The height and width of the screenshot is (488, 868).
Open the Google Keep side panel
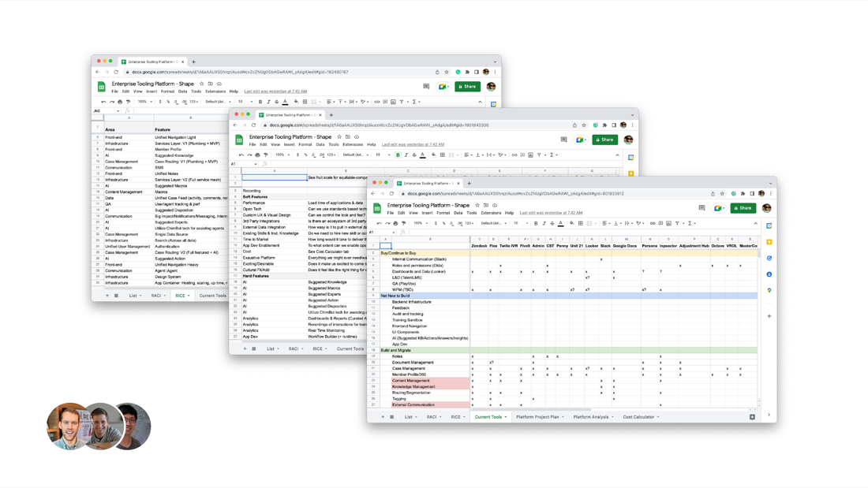pos(769,242)
